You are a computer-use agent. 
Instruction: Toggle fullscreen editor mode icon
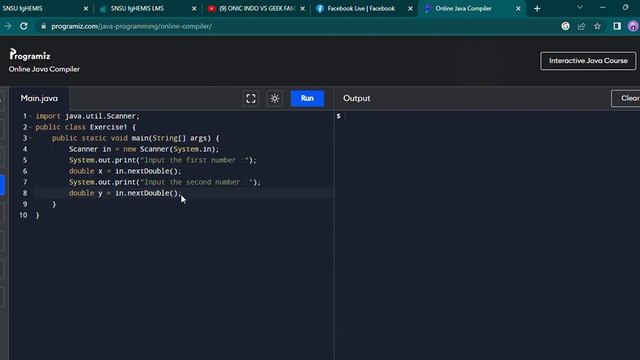pyautogui.click(x=251, y=98)
